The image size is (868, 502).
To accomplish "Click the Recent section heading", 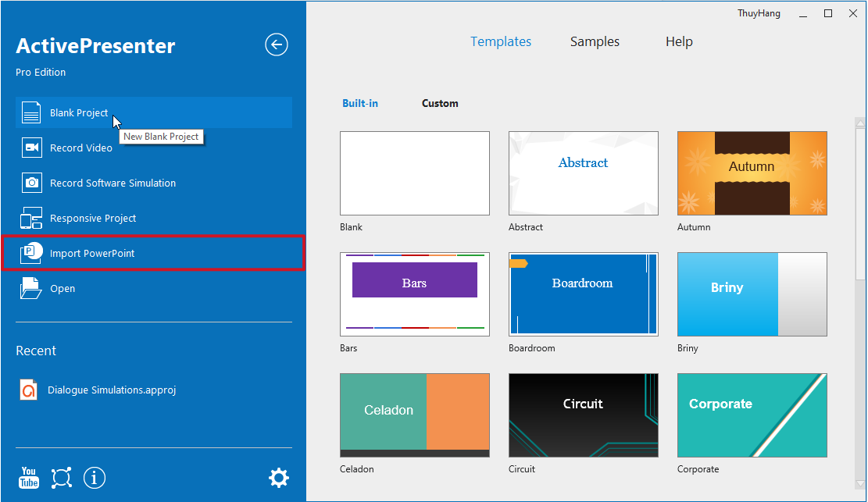I will click(x=36, y=351).
